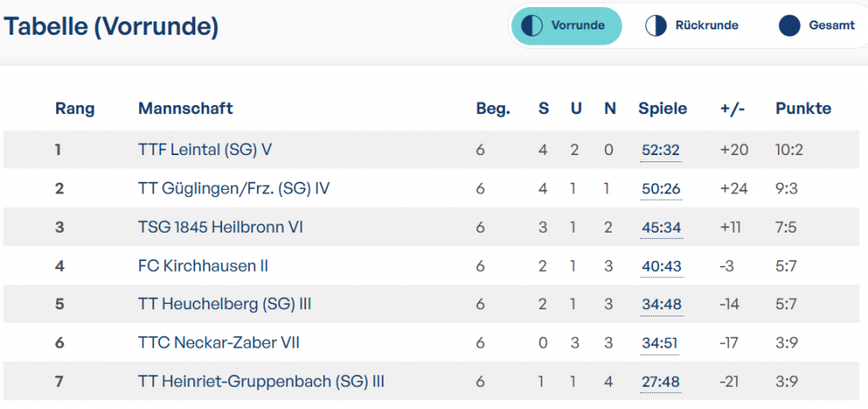Open TTC Neckar-Zaber VII team

point(219,343)
